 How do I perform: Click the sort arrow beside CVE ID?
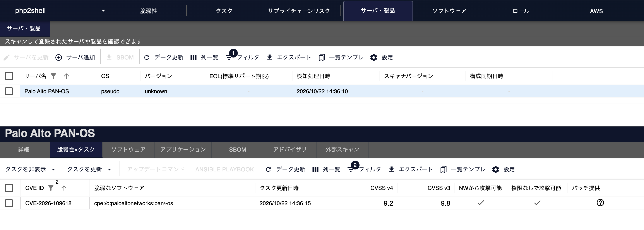pos(64,188)
